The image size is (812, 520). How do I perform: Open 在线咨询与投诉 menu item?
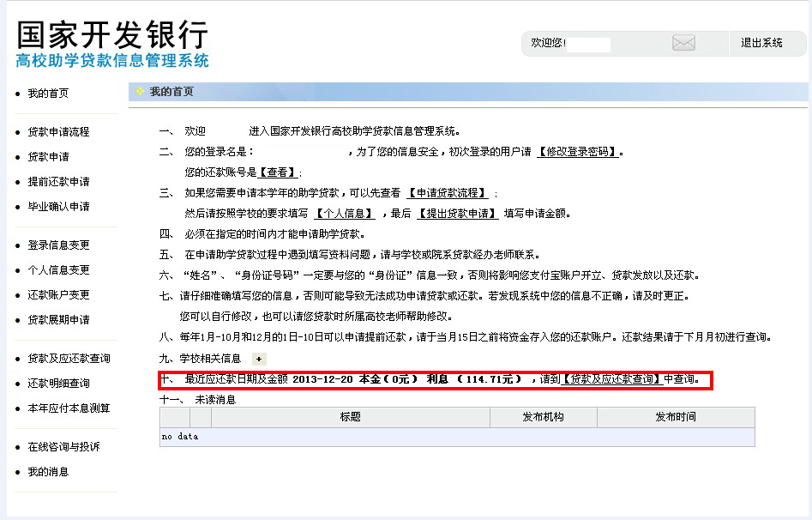coord(63,447)
